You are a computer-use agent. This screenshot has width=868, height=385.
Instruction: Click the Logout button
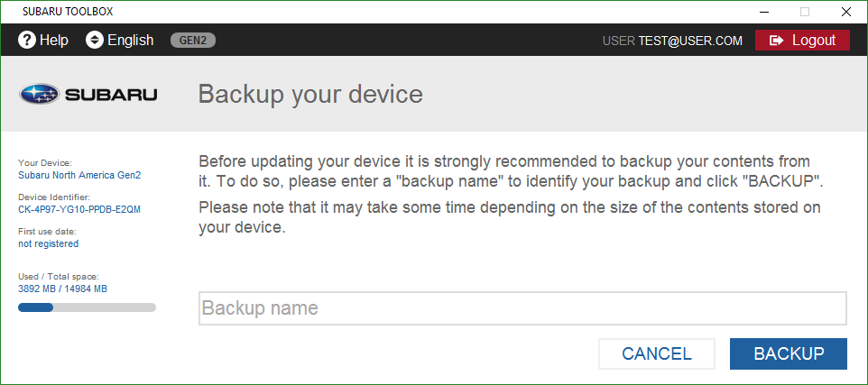tap(803, 41)
